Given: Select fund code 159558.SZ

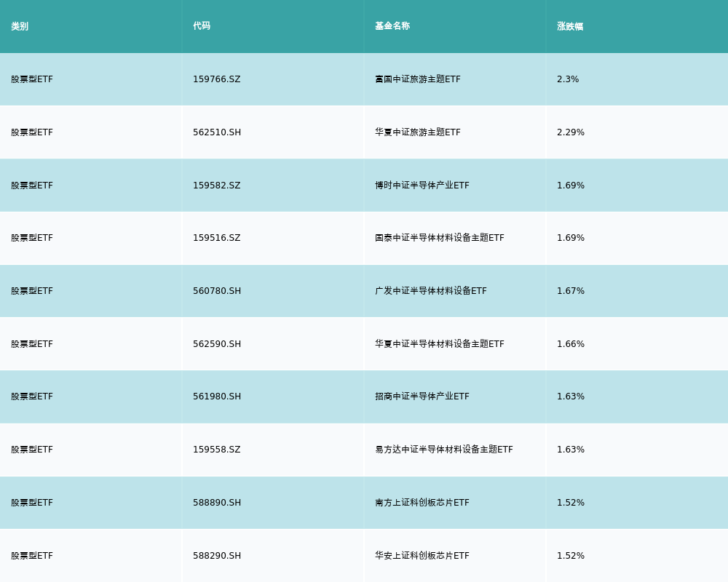Looking at the screenshot, I should pyautogui.click(x=217, y=450).
